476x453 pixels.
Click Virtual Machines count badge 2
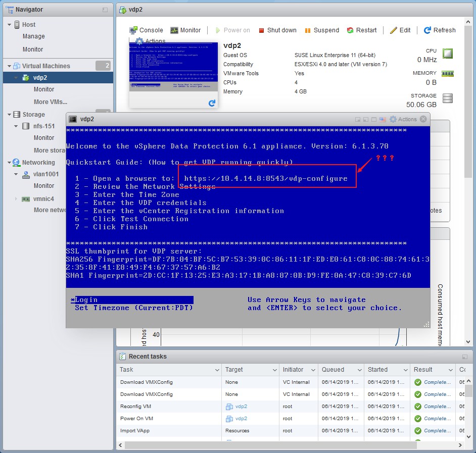(103, 66)
